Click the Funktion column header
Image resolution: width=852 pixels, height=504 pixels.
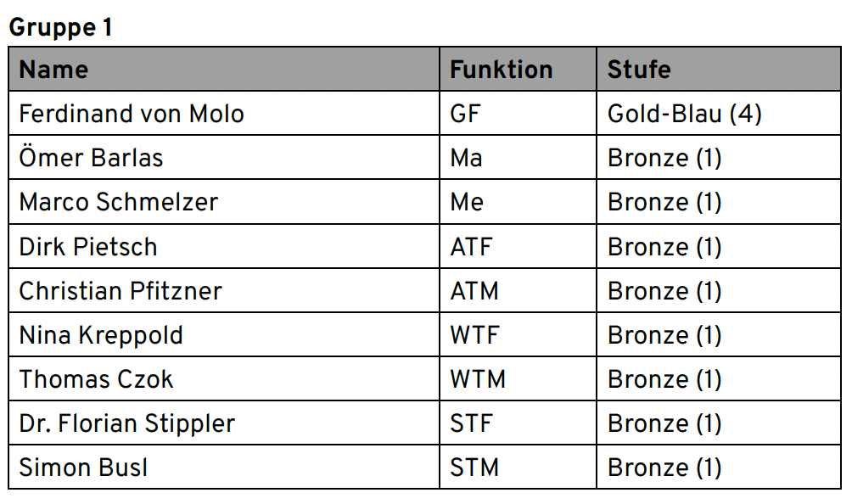tap(501, 70)
